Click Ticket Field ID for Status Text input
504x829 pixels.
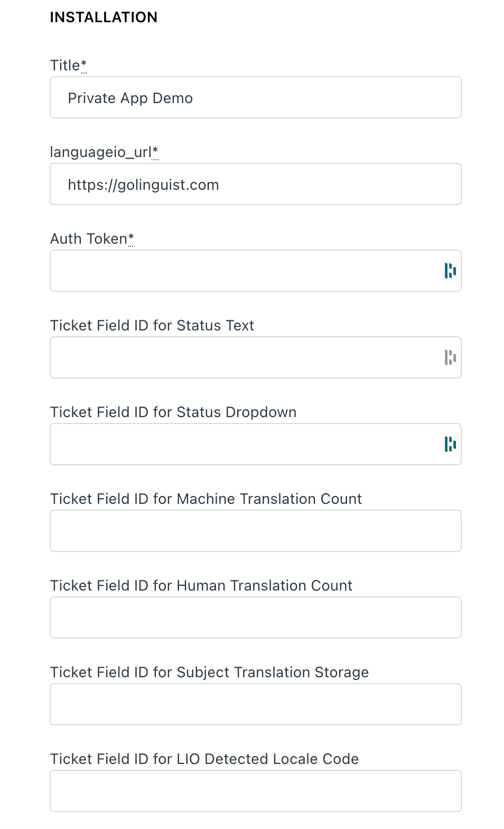point(256,357)
